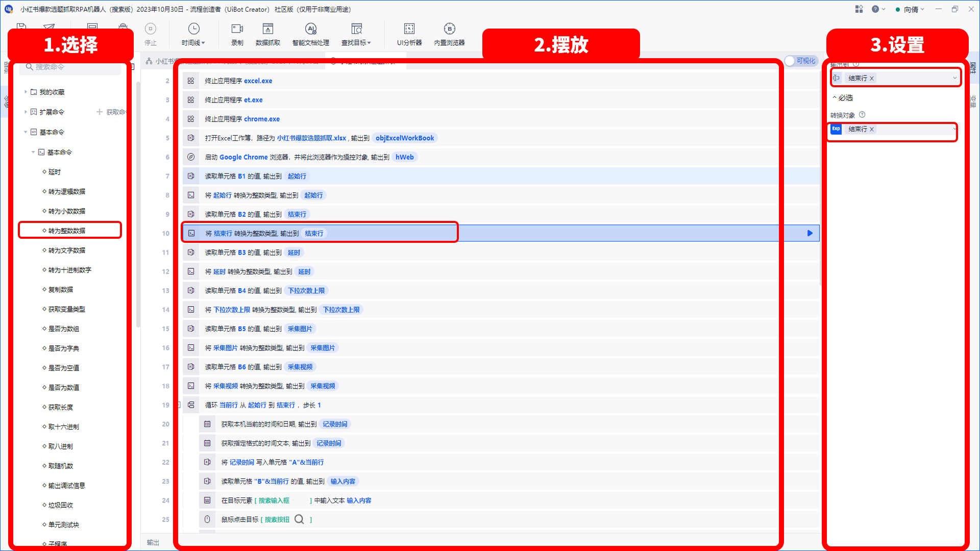This screenshot has width=980, height=551.
Task: Open the 内置浏览器 built-in browser
Action: point(450,35)
